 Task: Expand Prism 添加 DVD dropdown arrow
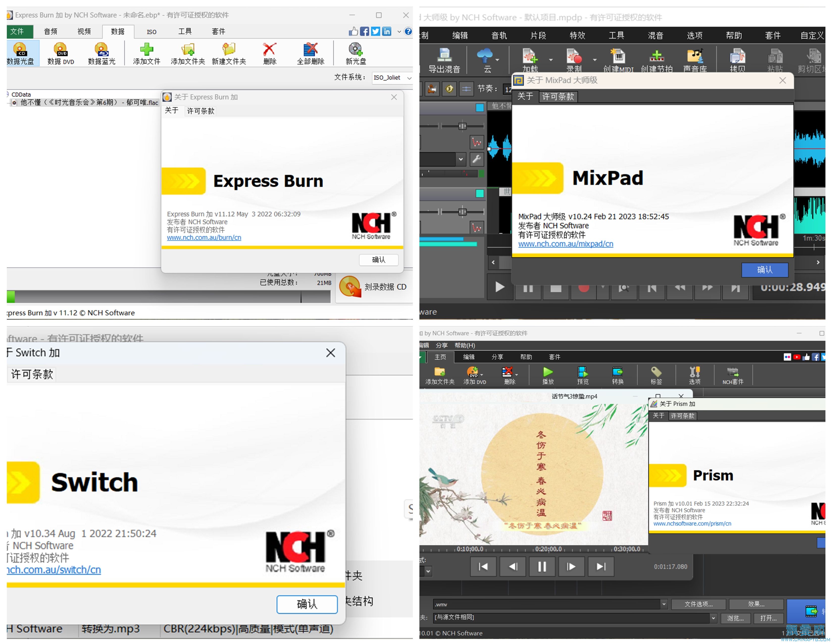click(482, 375)
